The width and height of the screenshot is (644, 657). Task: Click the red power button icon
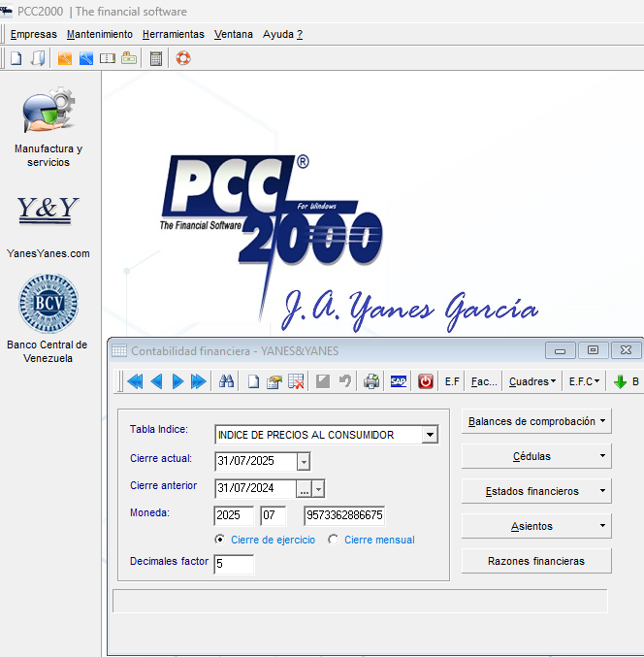tap(426, 381)
